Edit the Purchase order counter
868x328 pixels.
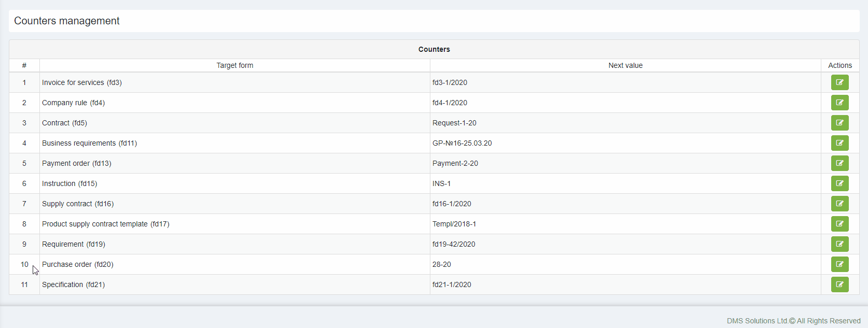click(839, 264)
